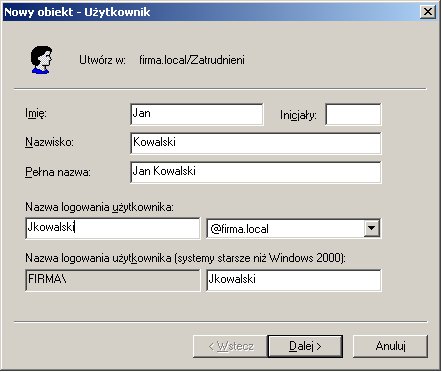Click the Imię field containing Jan
The height and width of the screenshot is (372, 442).
point(197,114)
